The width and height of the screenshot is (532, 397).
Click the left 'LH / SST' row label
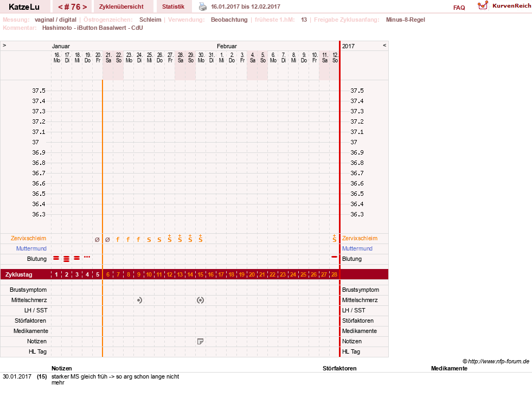(36, 310)
